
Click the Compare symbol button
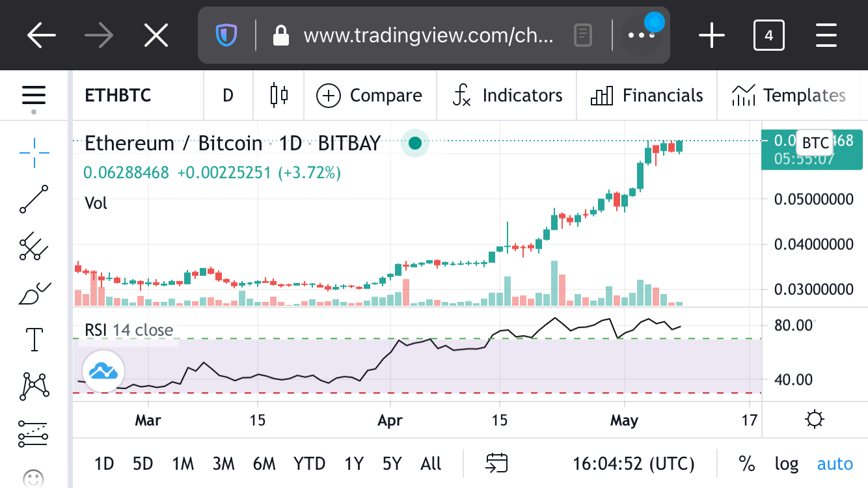[369, 96]
